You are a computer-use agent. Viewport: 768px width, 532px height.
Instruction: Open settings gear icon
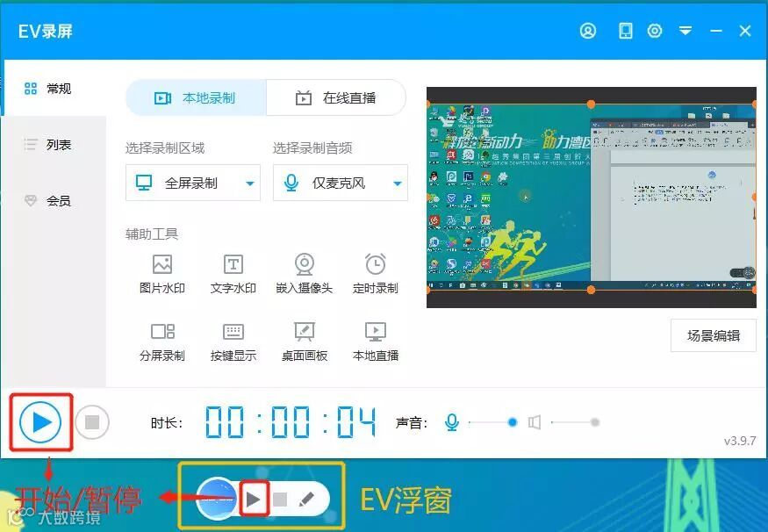(655, 31)
